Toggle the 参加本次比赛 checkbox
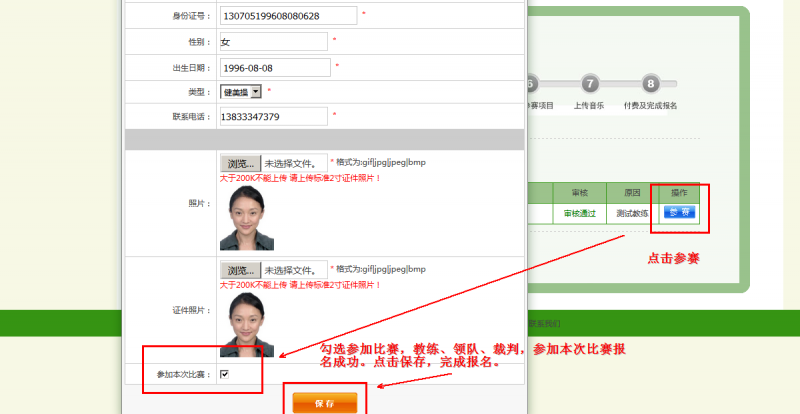 224,374
